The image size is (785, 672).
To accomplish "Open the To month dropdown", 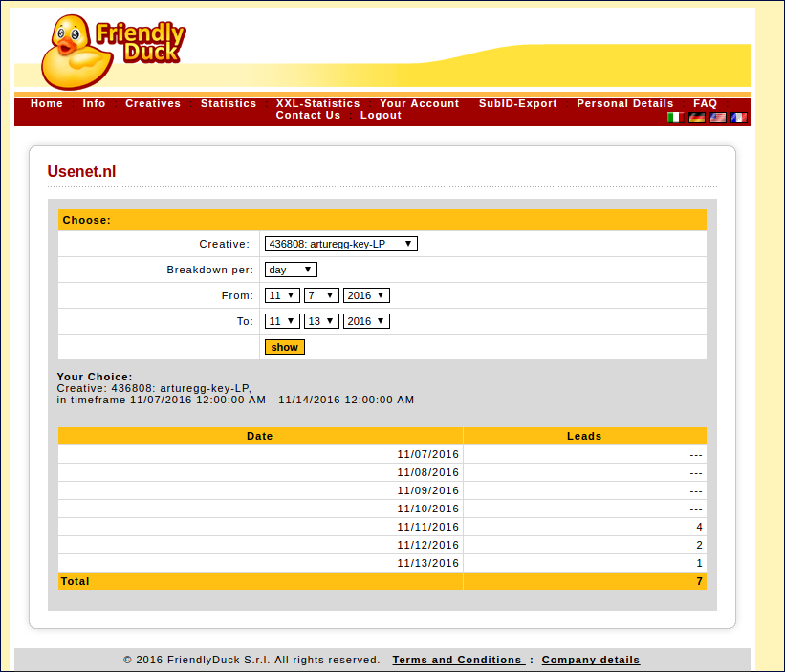I will coord(282,321).
